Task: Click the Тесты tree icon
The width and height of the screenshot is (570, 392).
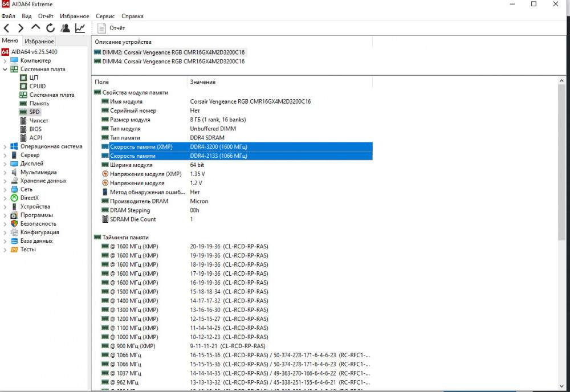Action: (x=14, y=250)
